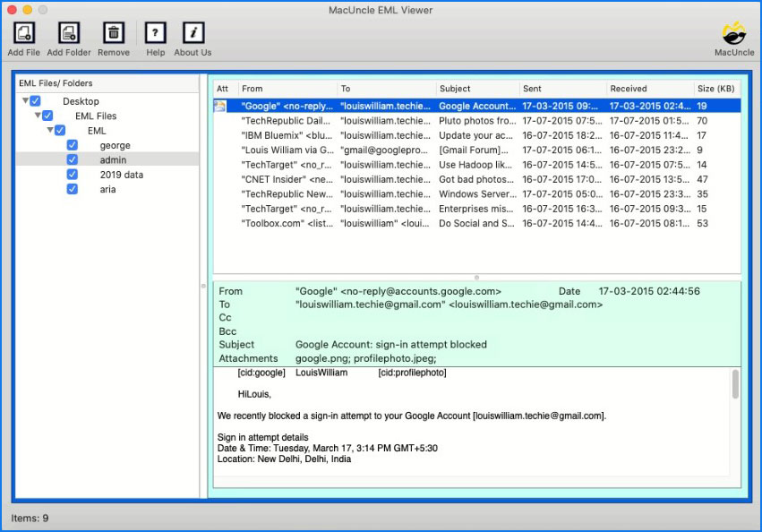The image size is (762, 532).
Task: Uncheck the george folder checkbox
Action: (72, 145)
